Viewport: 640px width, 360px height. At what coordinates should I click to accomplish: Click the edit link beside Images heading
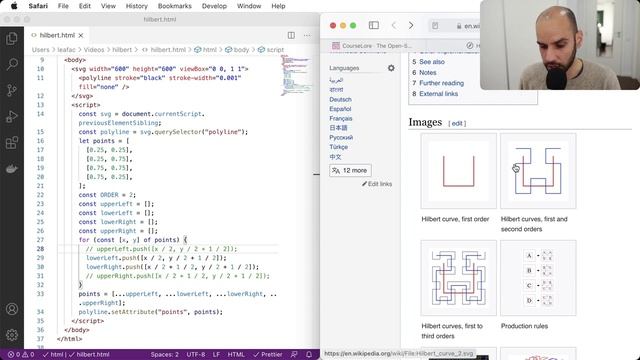coord(457,123)
